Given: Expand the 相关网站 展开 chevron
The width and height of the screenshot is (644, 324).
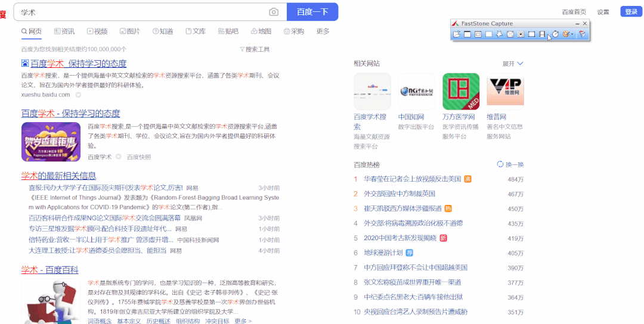Looking at the screenshot, I should (x=520, y=64).
